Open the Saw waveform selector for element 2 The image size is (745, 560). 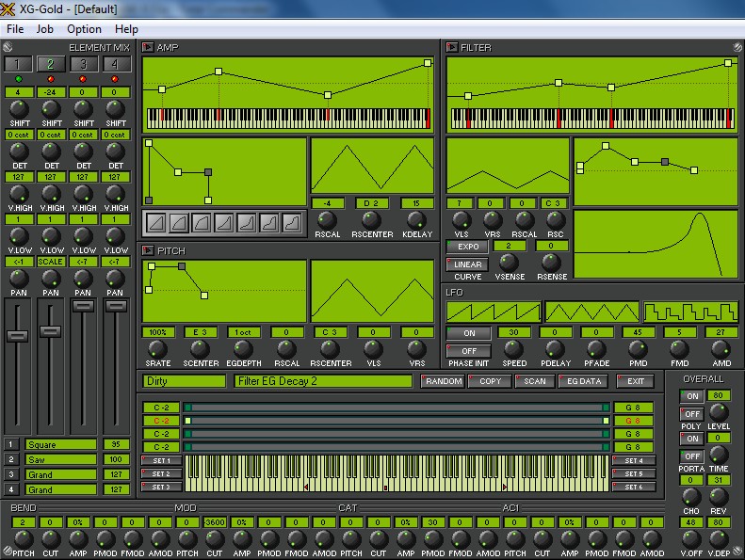60,459
